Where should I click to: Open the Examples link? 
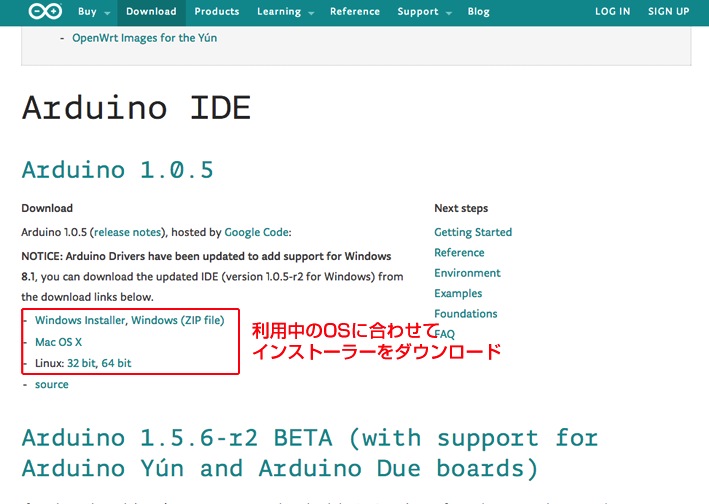click(x=458, y=293)
